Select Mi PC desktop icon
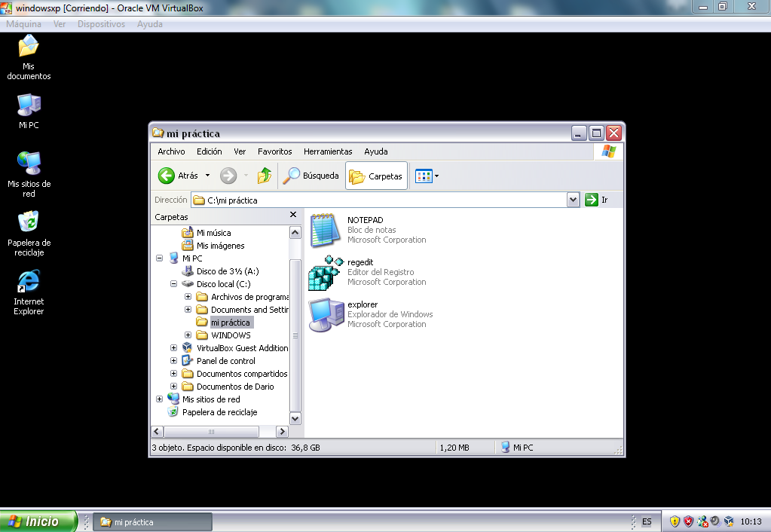Screen dimensions: 771x532 click(29, 111)
